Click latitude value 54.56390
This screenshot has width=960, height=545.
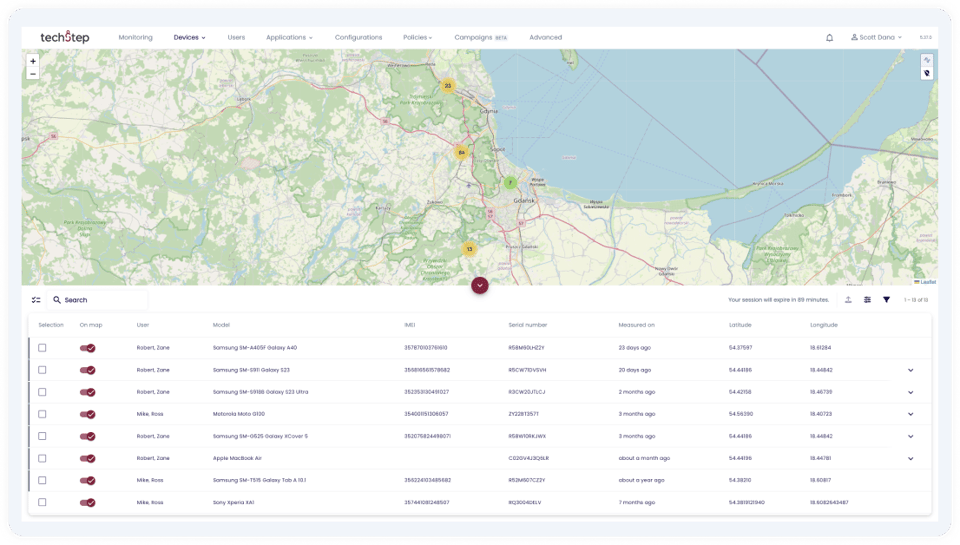[740, 414]
